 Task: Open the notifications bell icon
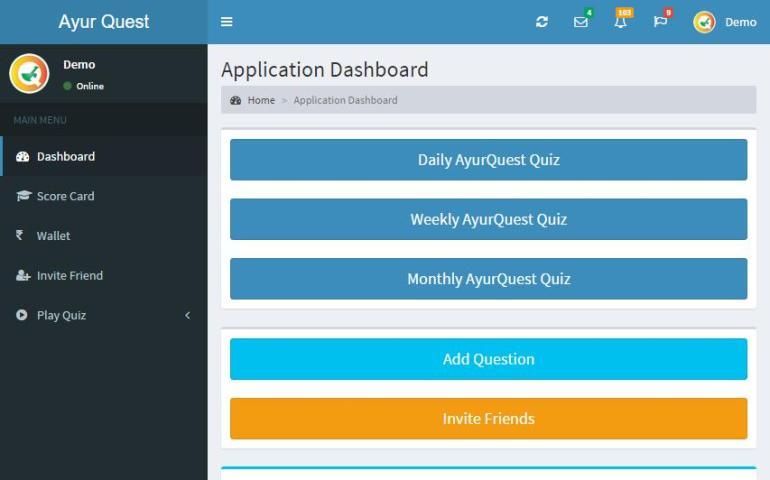click(x=620, y=22)
